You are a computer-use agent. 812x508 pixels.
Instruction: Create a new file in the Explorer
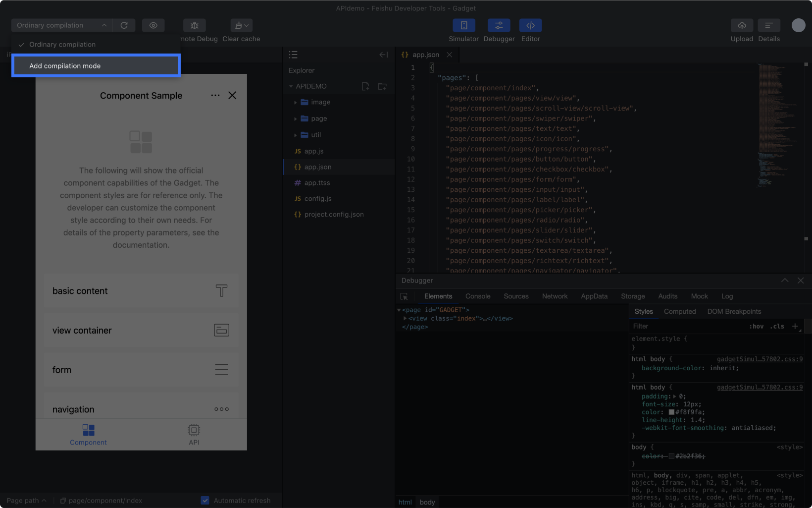click(365, 86)
